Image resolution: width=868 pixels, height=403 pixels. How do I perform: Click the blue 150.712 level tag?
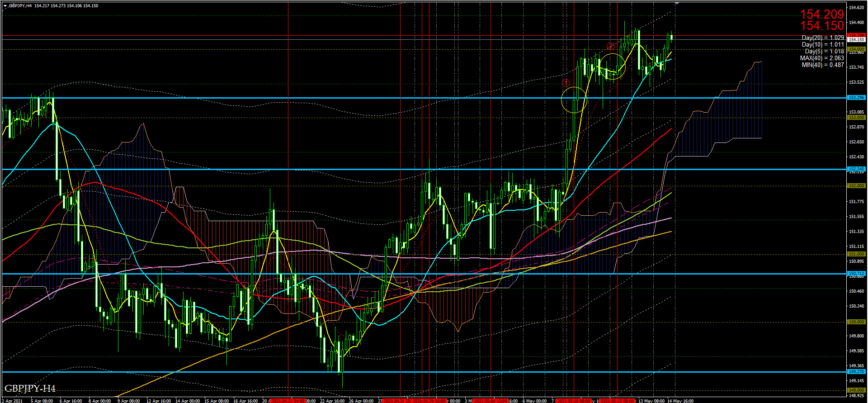[x=856, y=274]
